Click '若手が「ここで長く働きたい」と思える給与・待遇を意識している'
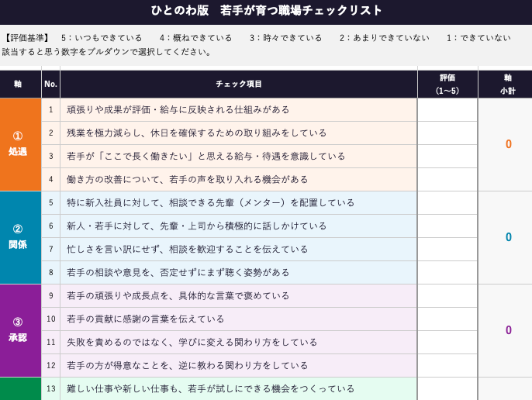Image resolution: width=532 pixels, height=400 pixels. tap(206, 156)
